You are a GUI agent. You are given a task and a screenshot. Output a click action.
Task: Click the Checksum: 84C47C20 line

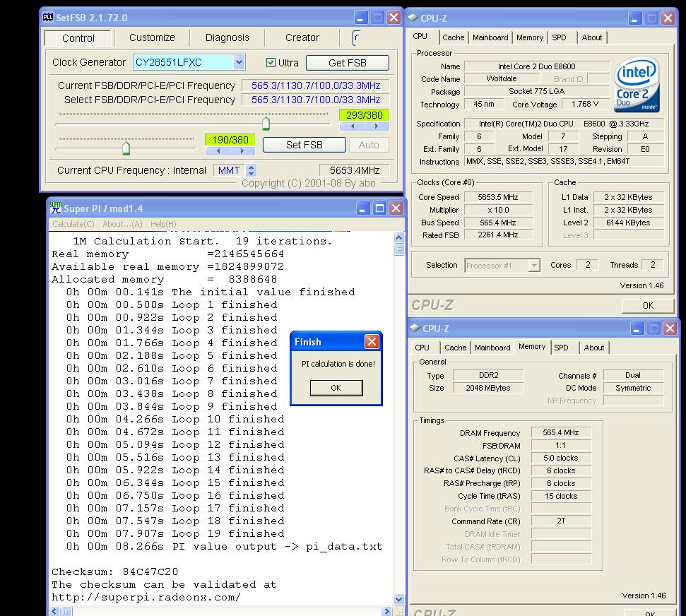pos(115,571)
